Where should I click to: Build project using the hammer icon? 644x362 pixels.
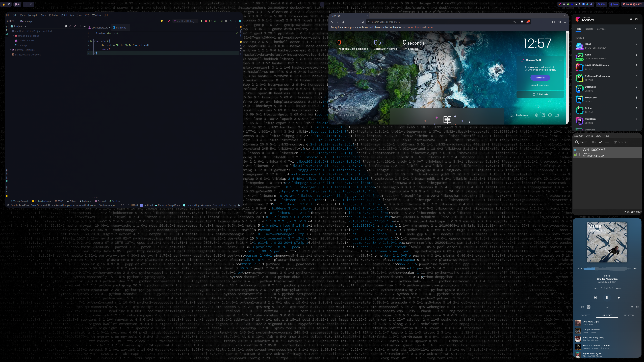169,21
